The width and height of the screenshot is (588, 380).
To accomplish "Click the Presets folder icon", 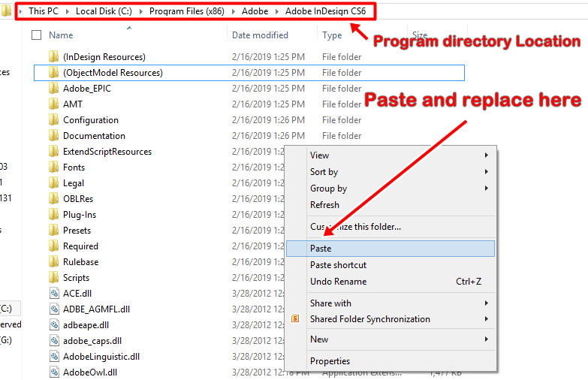I will pos(53,230).
